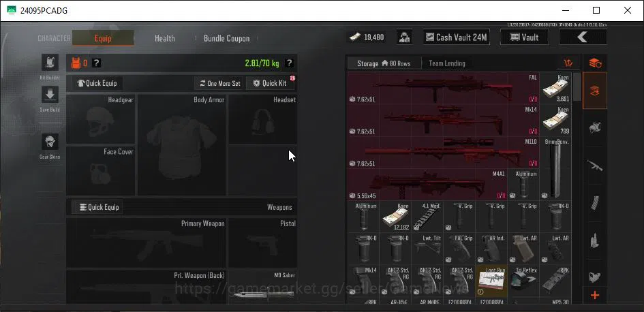Click the weight limit help question mark
This screenshot has width=644, height=312.
coord(290,63)
